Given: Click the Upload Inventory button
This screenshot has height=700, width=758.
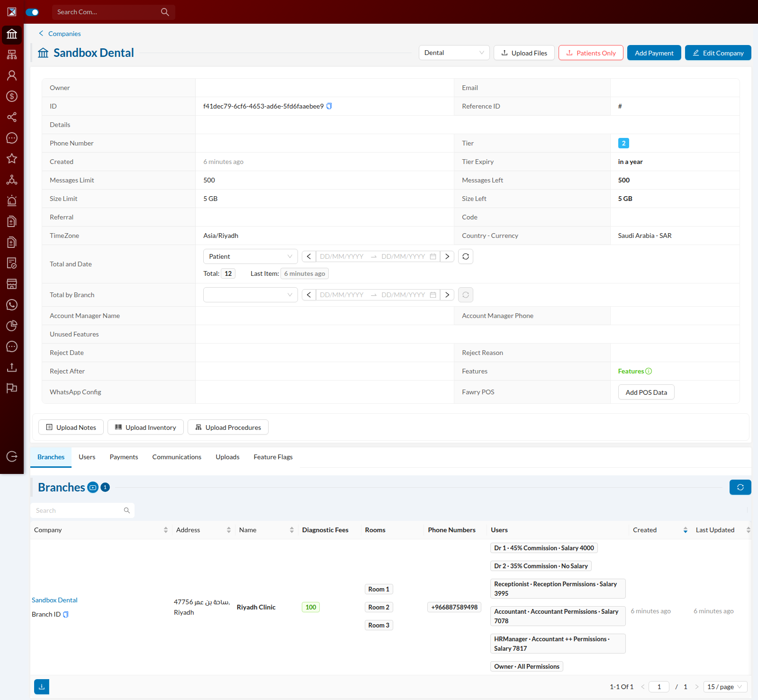Looking at the screenshot, I should pyautogui.click(x=146, y=427).
